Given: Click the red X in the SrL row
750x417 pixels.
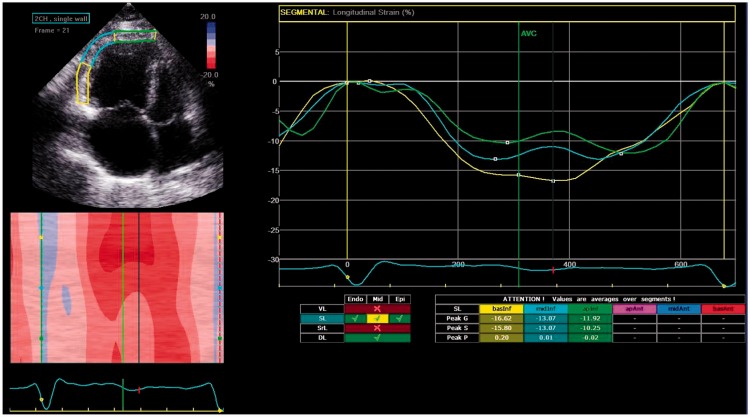Looking at the screenshot, I should [x=377, y=328].
